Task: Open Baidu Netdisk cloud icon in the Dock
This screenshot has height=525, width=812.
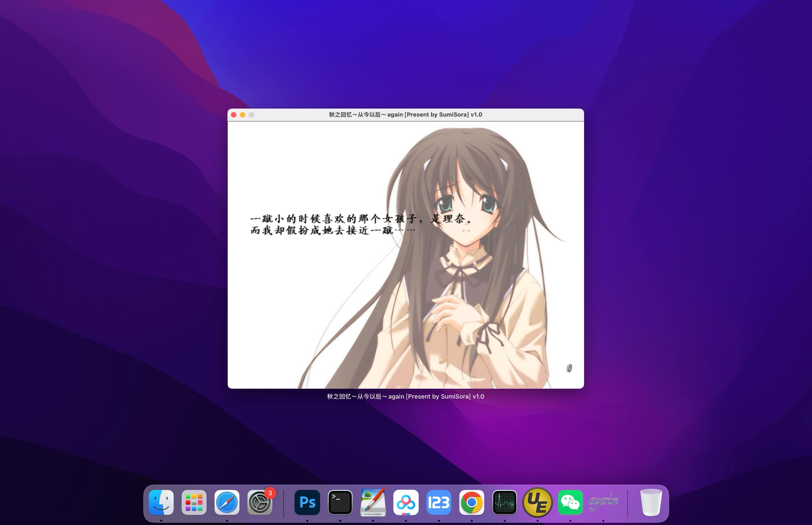Action: (x=406, y=502)
